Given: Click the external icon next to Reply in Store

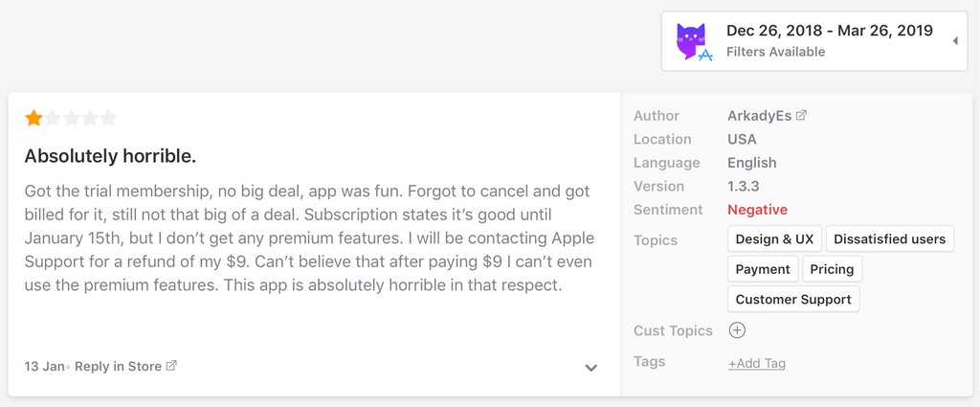Looking at the screenshot, I should tap(171, 366).
